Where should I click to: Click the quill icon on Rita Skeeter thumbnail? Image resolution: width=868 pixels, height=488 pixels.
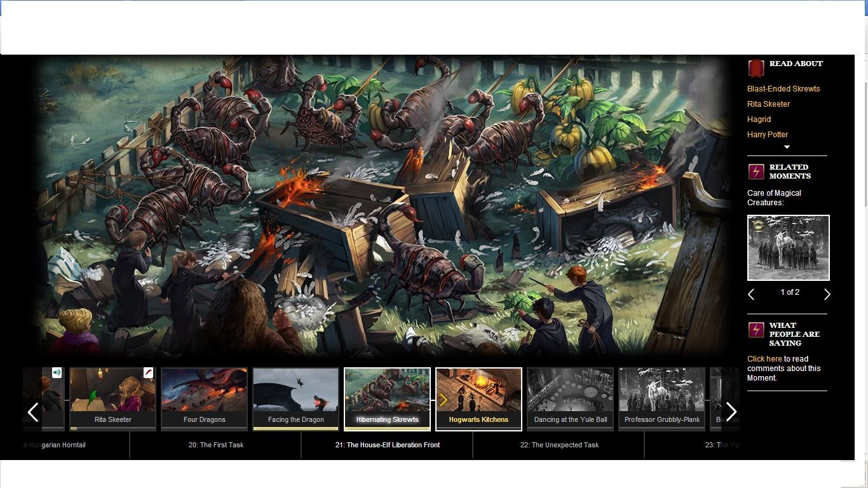pyautogui.click(x=148, y=373)
